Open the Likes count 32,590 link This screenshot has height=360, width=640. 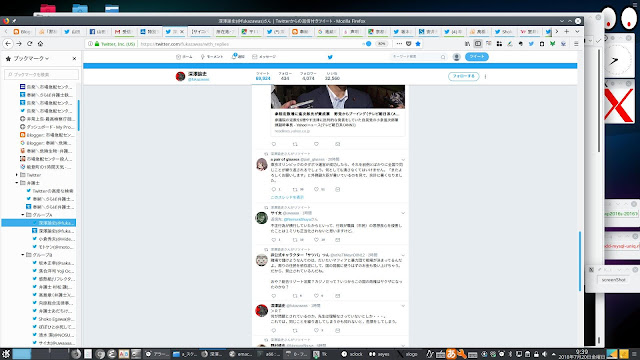(332, 76)
